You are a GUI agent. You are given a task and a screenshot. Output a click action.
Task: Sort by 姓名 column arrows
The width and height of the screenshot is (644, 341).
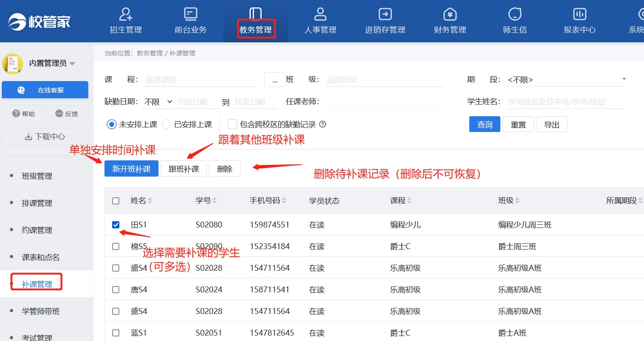(x=150, y=200)
